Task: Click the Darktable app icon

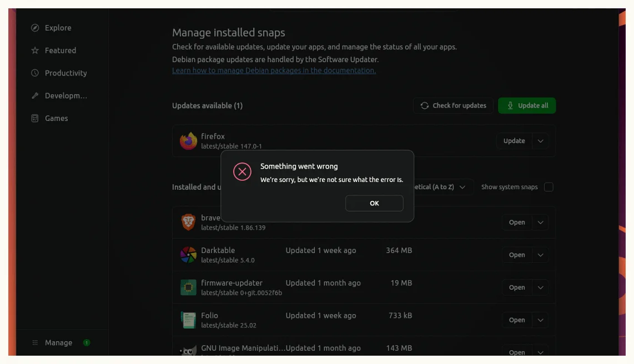Action: (x=188, y=255)
